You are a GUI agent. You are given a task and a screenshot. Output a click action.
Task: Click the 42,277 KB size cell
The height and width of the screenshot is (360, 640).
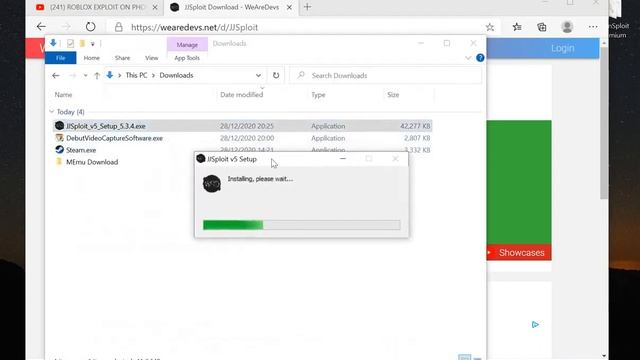tap(415, 126)
